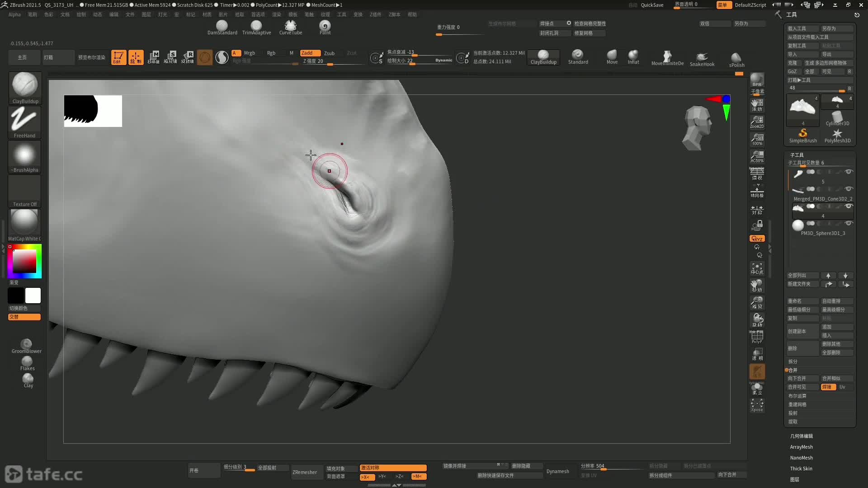Viewport: 868px width, 488px height.
Task: Select the DamStandard brush
Action: point(222,28)
